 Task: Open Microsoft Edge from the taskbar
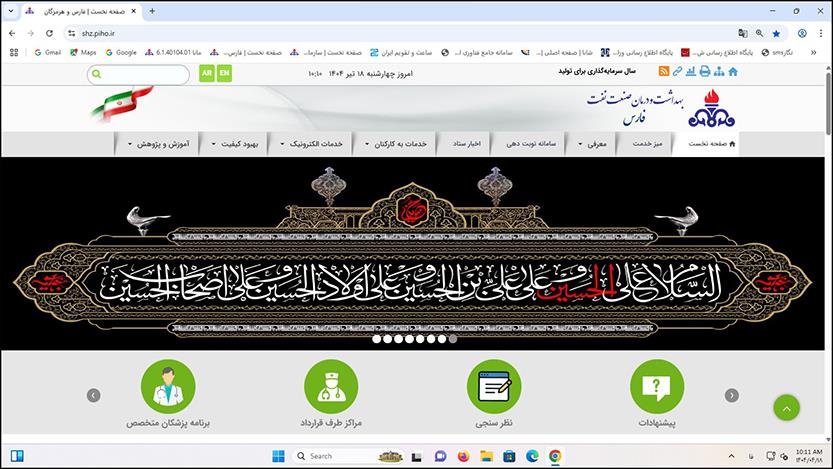click(x=532, y=456)
